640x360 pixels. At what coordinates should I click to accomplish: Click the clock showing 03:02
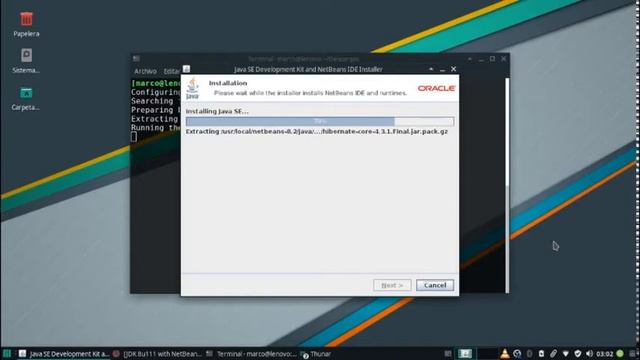604,353
